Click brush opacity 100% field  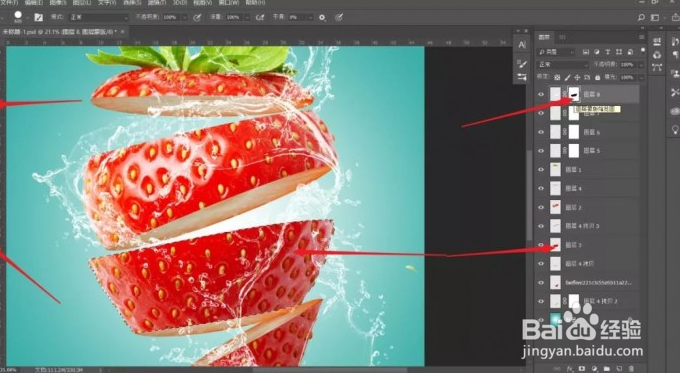(171, 17)
